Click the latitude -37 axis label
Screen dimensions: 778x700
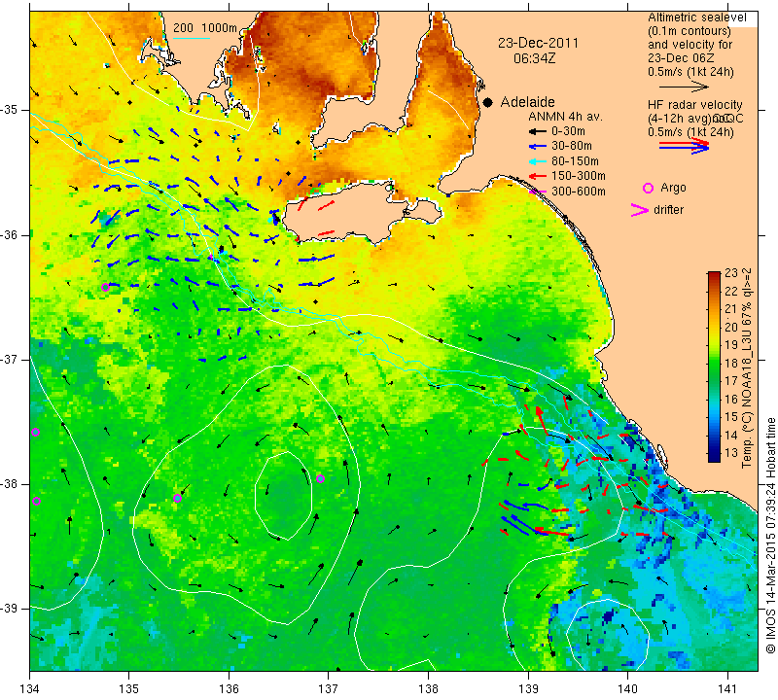pos(10,359)
